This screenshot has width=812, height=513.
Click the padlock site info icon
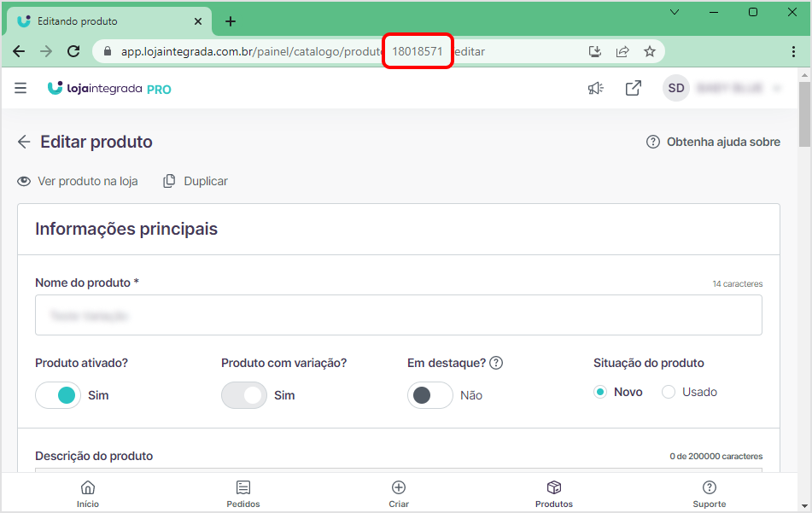point(108,51)
